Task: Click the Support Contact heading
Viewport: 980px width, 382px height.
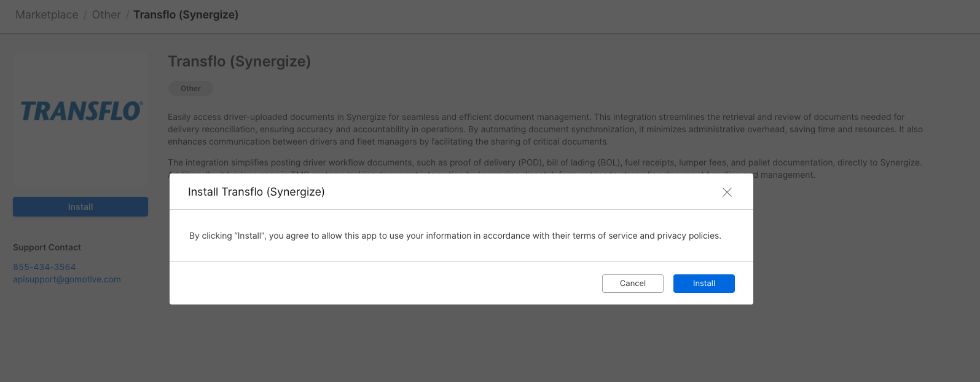Action: click(47, 247)
